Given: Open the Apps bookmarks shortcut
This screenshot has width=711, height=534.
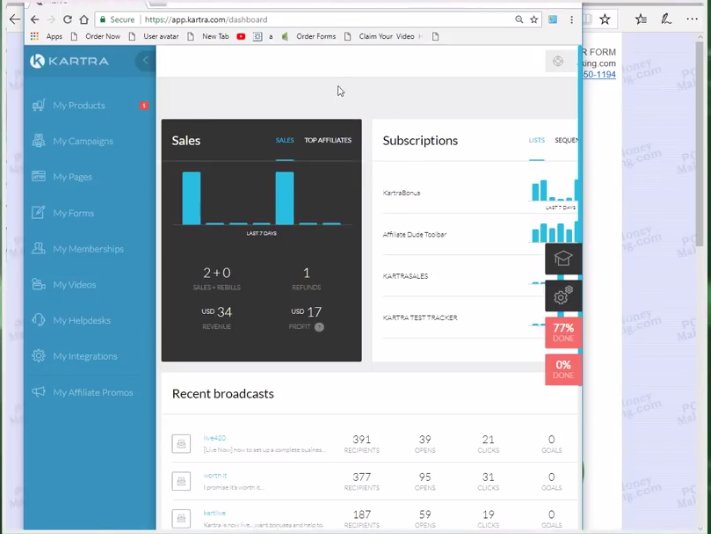Looking at the screenshot, I should point(46,36).
